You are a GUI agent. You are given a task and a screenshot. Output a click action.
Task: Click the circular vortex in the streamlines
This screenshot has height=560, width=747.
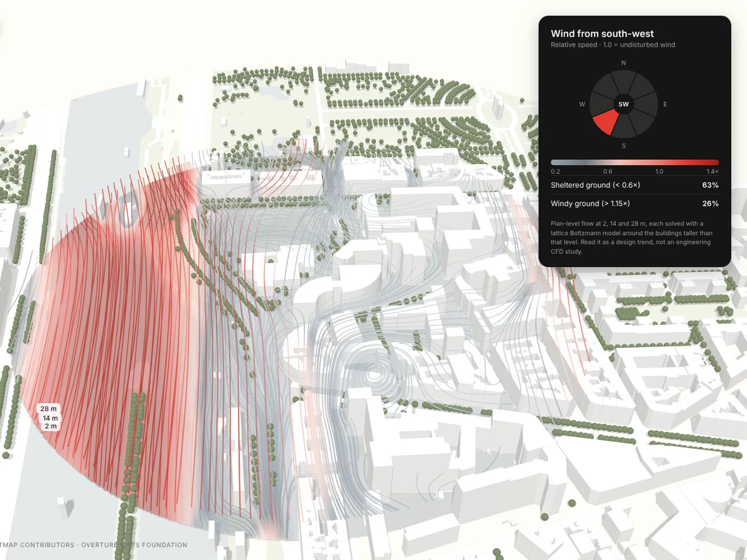[374, 375]
